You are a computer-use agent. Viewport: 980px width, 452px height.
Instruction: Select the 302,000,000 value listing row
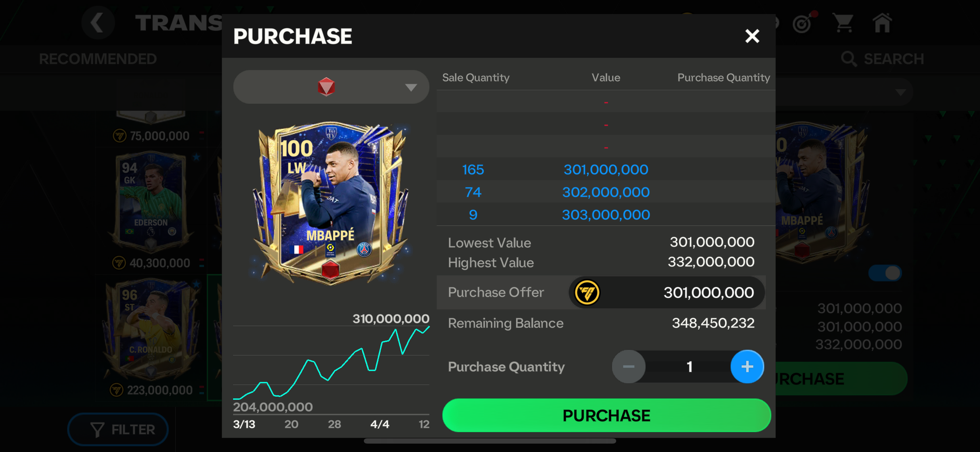tap(606, 192)
